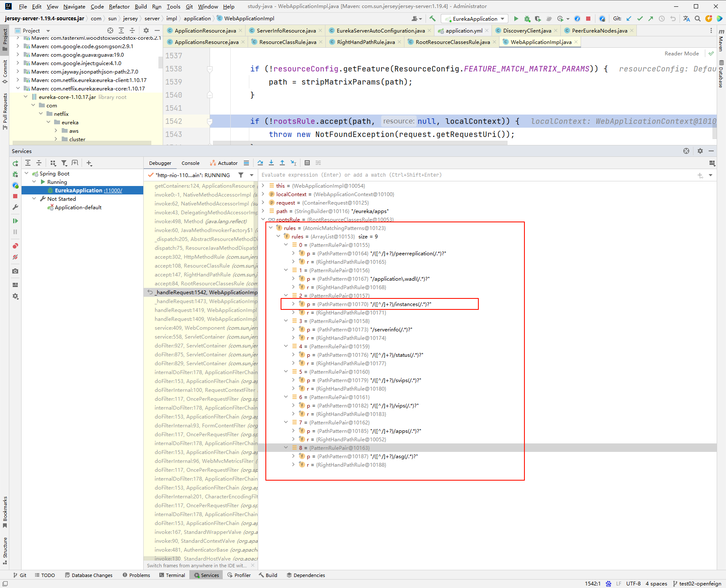Click the rollback undo icon
The height and width of the screenshot is (588, 726).
pos(673,19)
